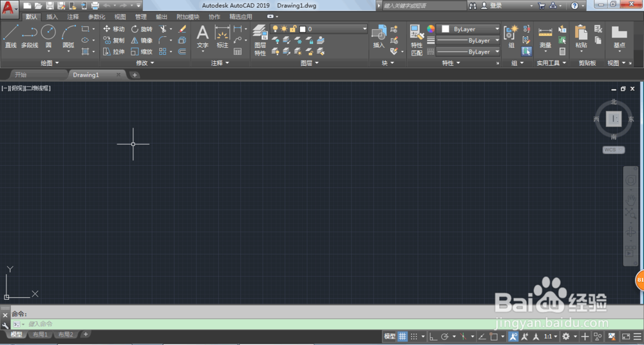Image resolution: width=644 pixels, height=345 pixels.
Task: Toggle polar tracking in status bar
Action: click(x=444, y=337)
